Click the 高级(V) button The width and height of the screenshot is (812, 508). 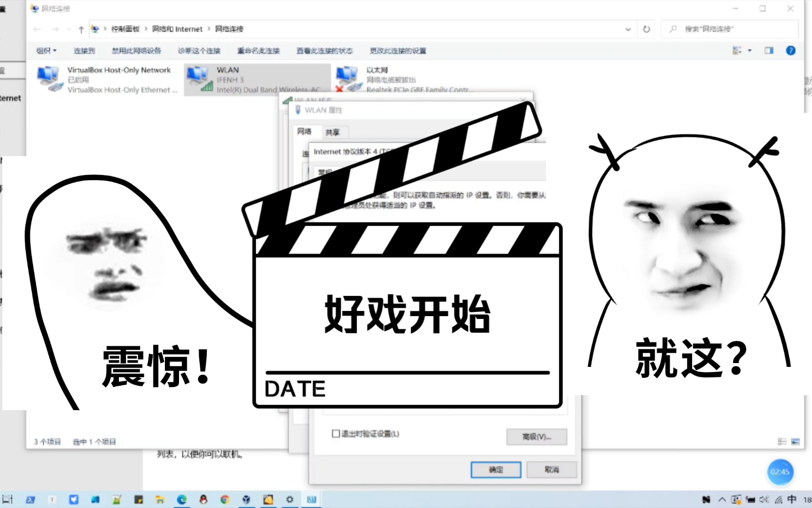536,437
